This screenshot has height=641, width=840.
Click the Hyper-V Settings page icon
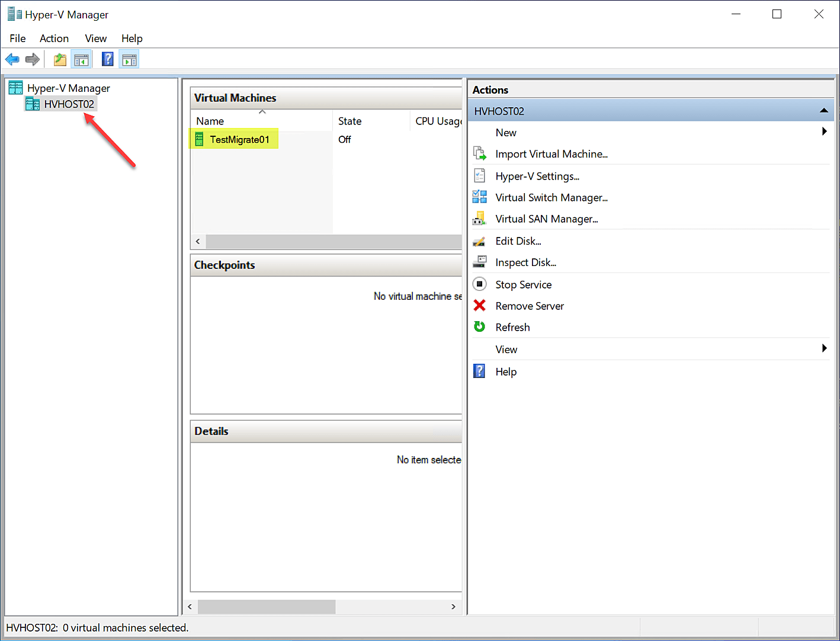[x=480, y=175]
